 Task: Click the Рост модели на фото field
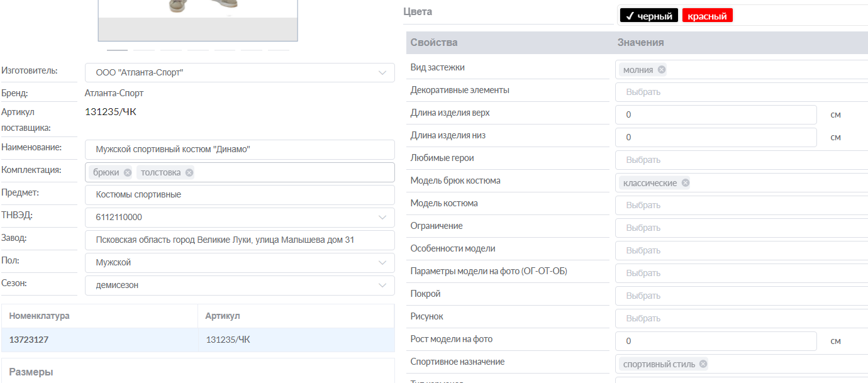pyautogui.click(x=716, y=341)
